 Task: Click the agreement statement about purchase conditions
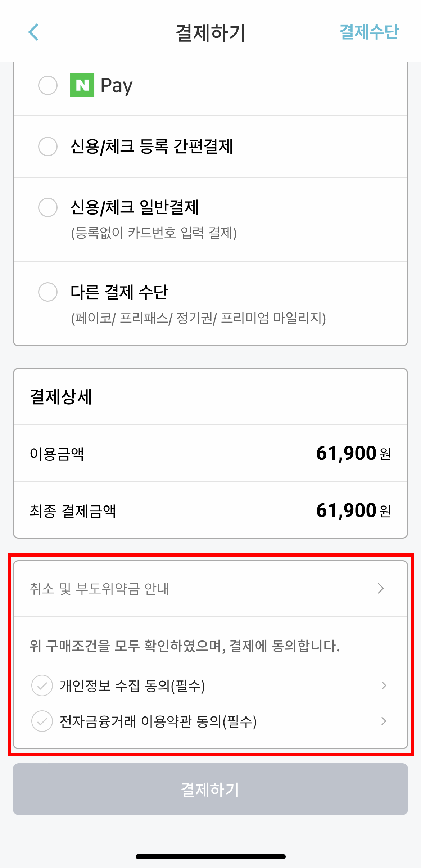coord(185,644)
